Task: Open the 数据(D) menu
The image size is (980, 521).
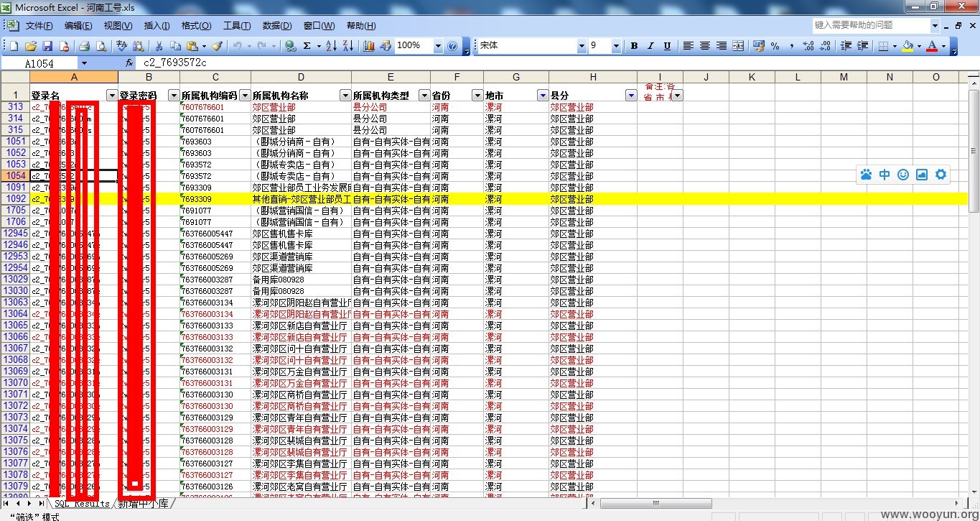Action: pos(277,26)
